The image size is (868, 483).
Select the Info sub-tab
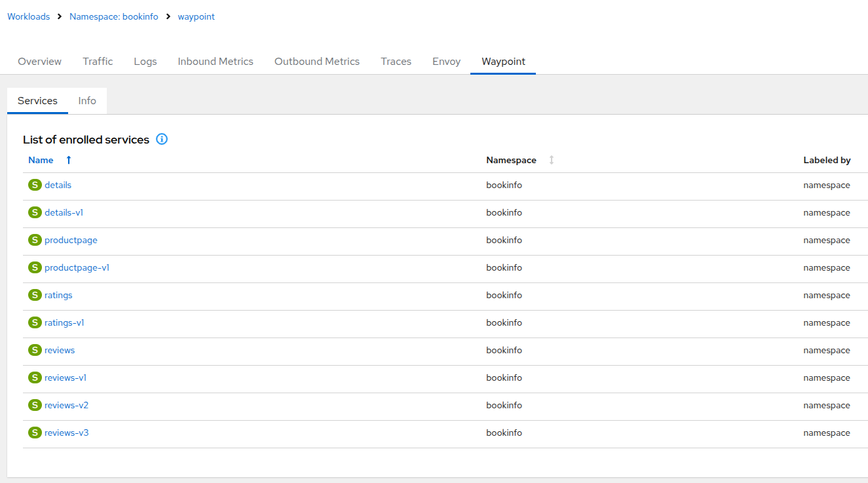coord(86,101)
